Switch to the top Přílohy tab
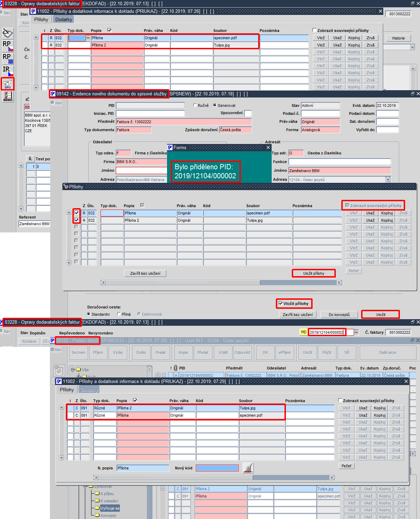The width and height of the screenshot is (420, 519). pyautogui.click(x=41, y=19)
